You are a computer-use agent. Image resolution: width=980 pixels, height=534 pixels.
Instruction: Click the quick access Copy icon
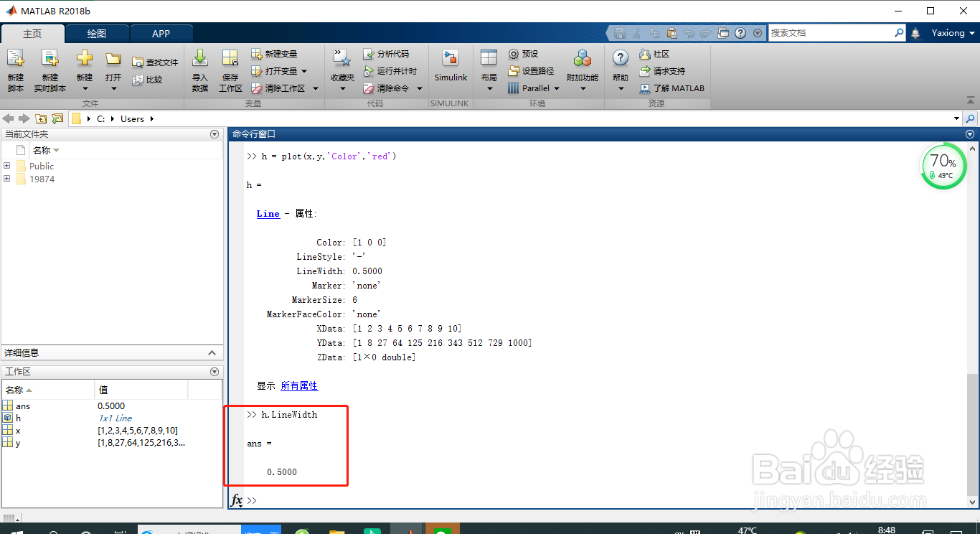654,33
